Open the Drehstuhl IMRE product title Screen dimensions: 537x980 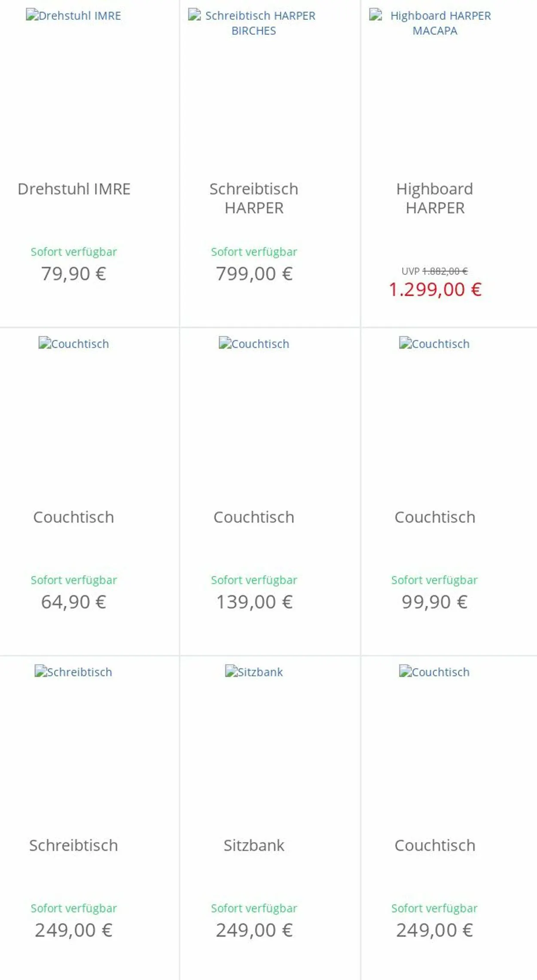tap(74, 189)
